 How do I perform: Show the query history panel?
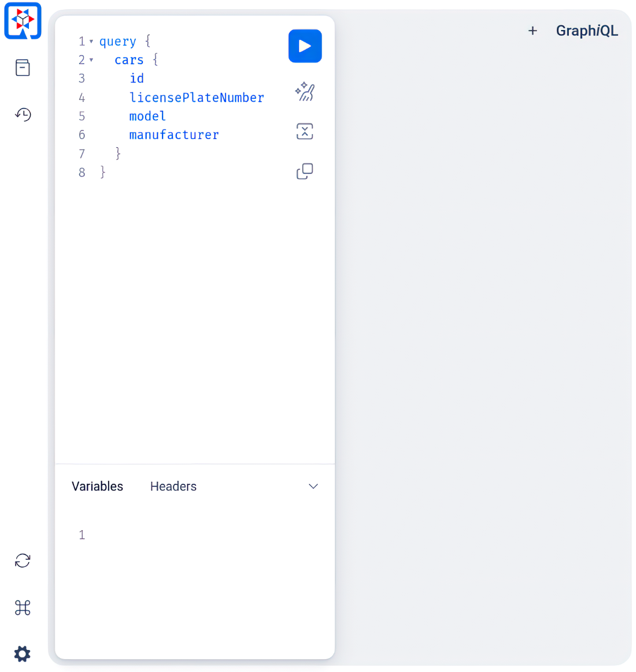coord(23,114)
